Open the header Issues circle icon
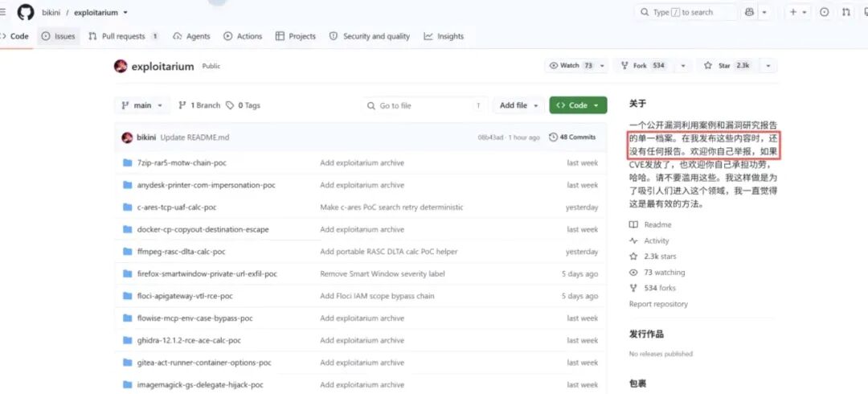868x394 pixels. 825,12
